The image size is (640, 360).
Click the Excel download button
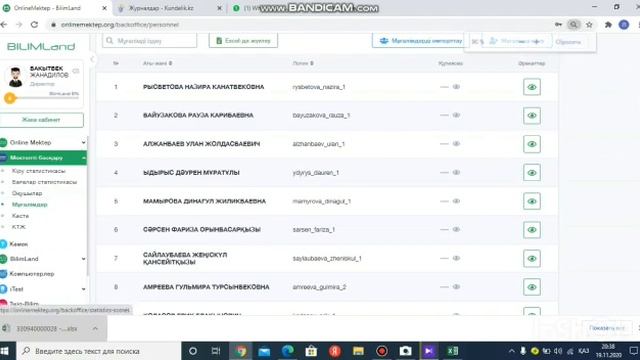[x=243, y=41]
